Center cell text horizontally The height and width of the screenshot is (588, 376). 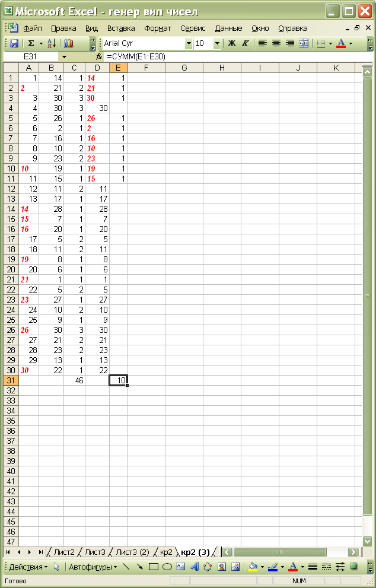tap(276, 43)
